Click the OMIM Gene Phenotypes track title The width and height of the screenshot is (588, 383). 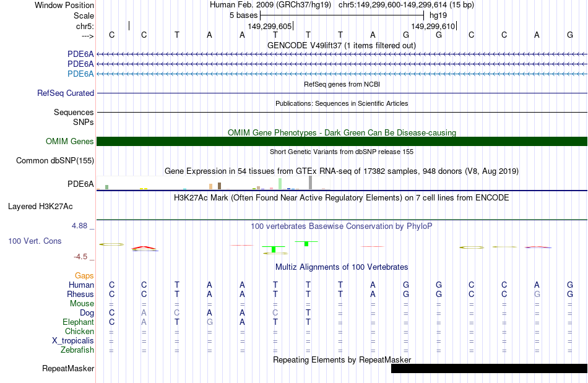tap(342, 132)
